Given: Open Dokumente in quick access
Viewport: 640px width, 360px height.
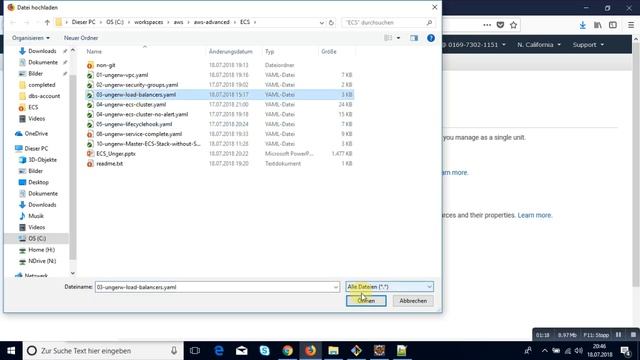Looking at the screenshot, I should click(43, 62).
